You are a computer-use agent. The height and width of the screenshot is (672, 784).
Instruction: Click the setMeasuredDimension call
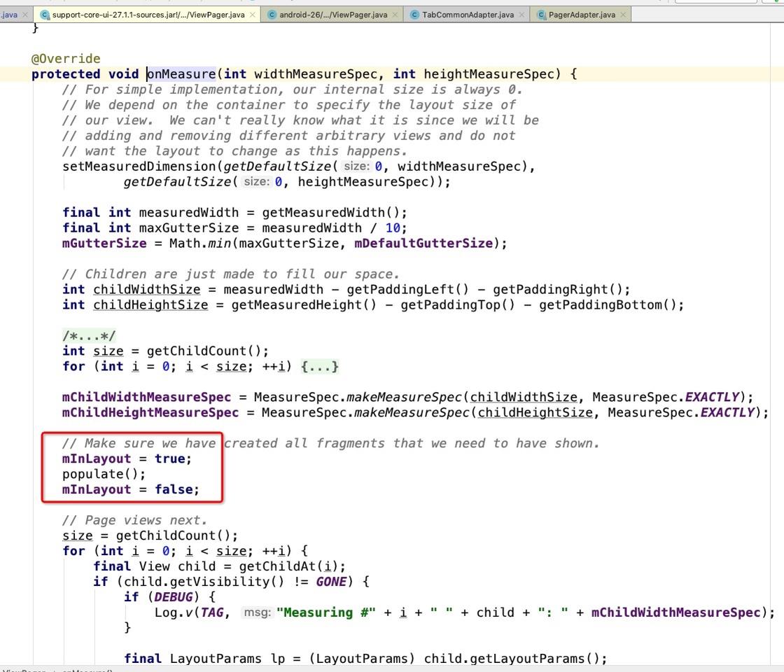click(x=139, y=167)
